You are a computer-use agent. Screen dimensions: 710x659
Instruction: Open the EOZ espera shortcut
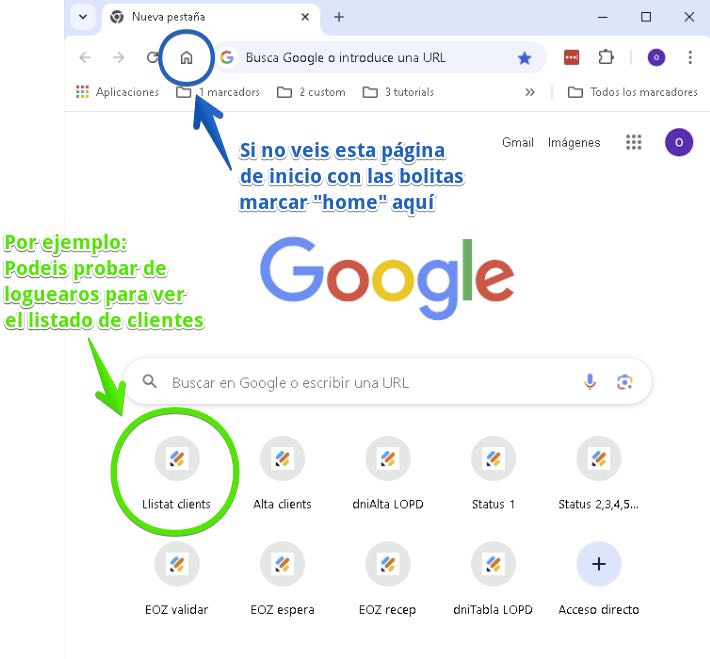282,579
